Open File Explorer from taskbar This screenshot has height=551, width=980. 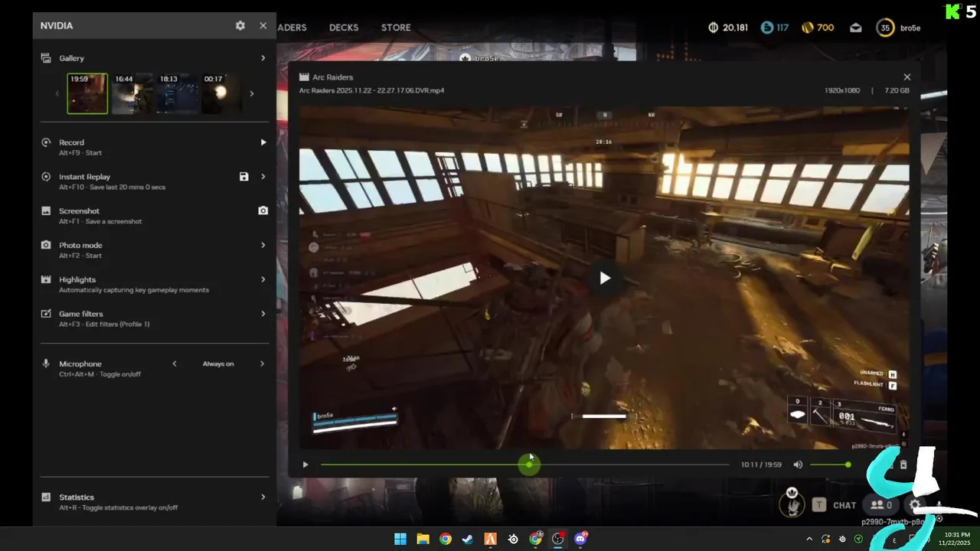(423, 539)
